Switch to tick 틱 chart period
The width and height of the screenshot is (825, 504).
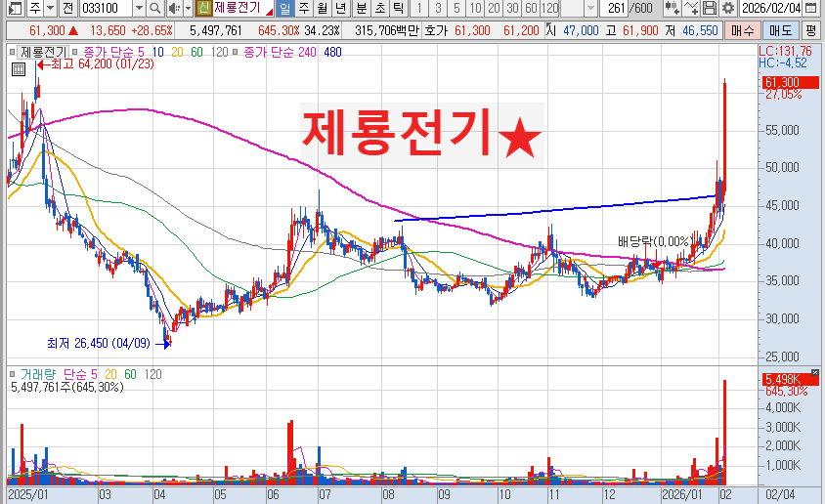pyautogui.click(x=398, y=8)
